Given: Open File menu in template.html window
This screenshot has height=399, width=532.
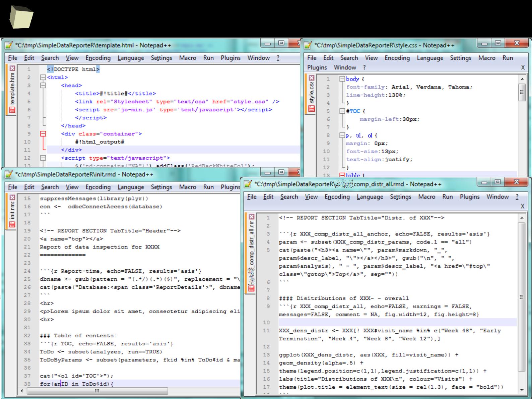Looking at the screenshot, I should [x=13, y=58].
